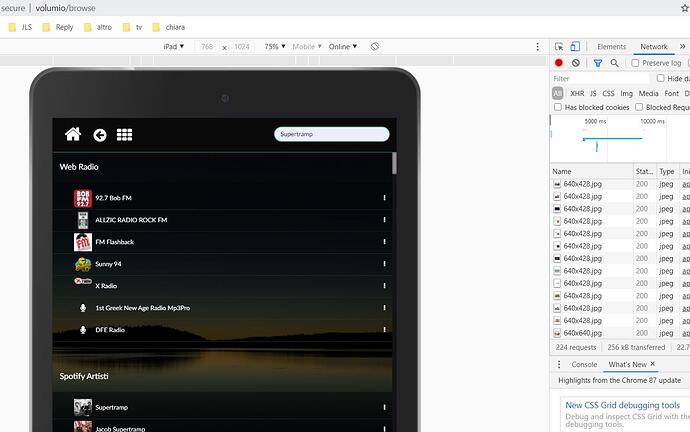Filter requests by XHR
The width and height of the screenshot is (690, 432).
(577, 93)
